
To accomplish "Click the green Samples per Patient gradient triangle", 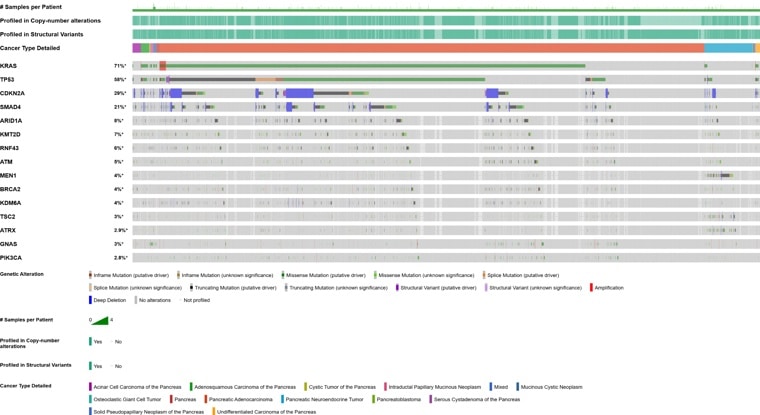I will pyautogui.click(x=100, y=321).
